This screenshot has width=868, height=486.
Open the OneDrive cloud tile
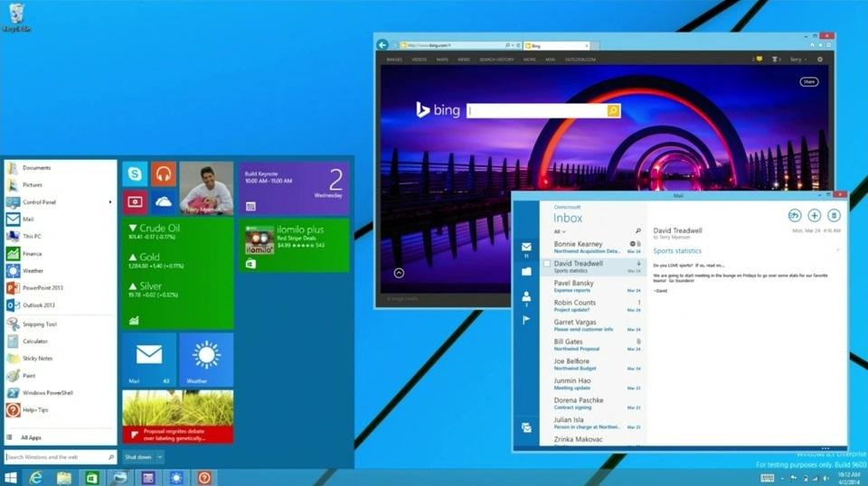click(164, 201)
